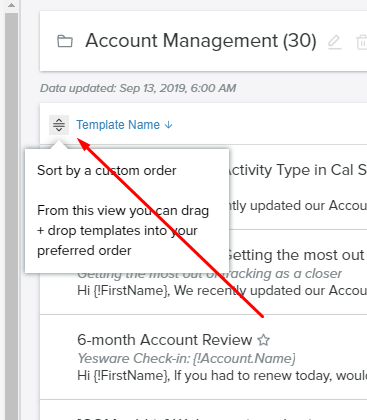Open the 6-month Account Review template
Image resolution: width=367 pixels, height=420 pixels.
(x=164, y=340)
